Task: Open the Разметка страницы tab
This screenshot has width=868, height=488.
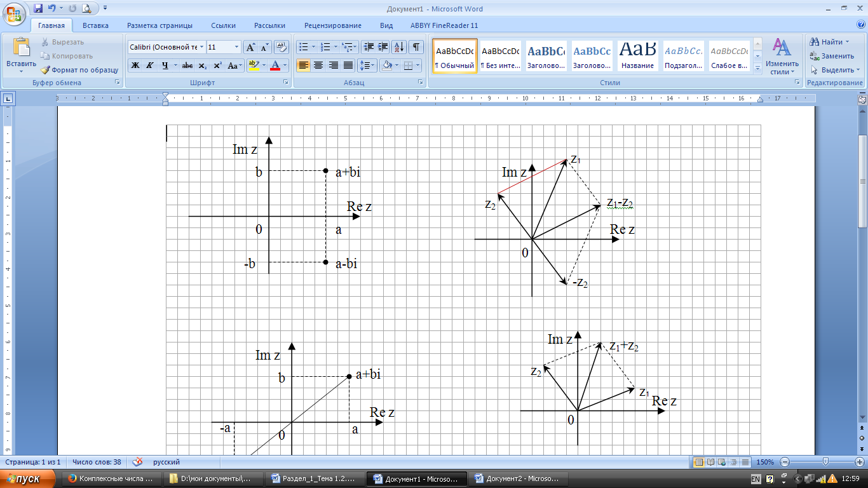Action: click(x=159, y=25)
